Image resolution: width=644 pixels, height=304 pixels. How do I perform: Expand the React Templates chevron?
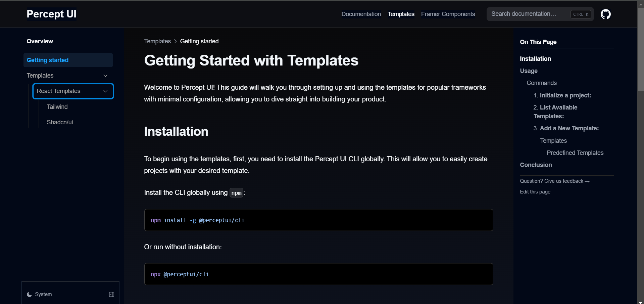[x=105, y=91]
